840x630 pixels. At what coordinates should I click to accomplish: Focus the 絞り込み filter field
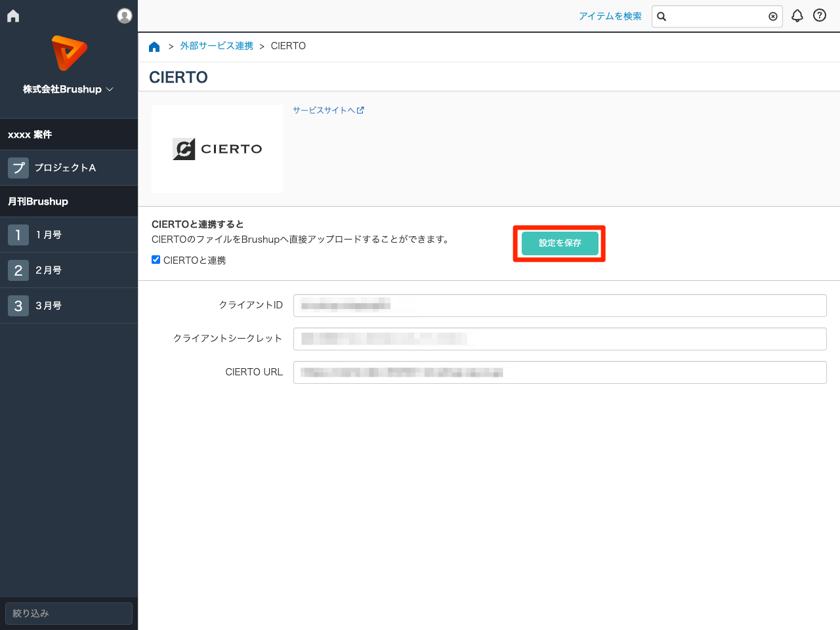69,614
